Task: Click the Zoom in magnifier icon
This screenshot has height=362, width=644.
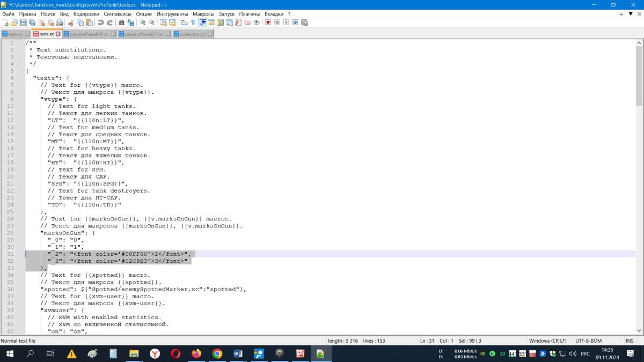Action: (x=142, y=23)
